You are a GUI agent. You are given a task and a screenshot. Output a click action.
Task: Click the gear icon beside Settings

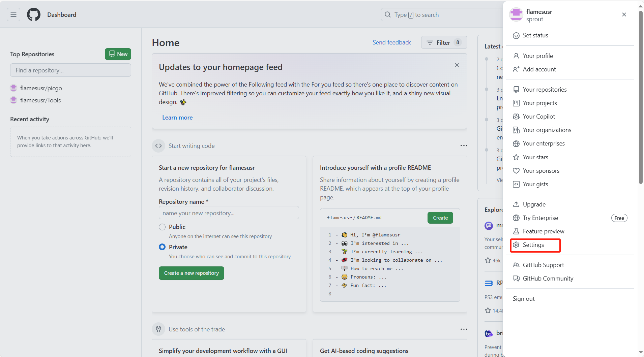pos(516,245)
